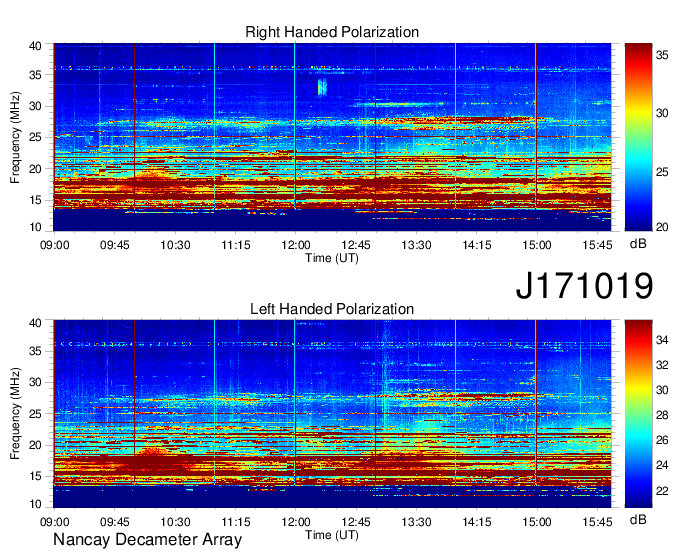Click the 12:45 time tick under Left Handed plot
The image size is (680, 552).
click(x=356, y=522)
